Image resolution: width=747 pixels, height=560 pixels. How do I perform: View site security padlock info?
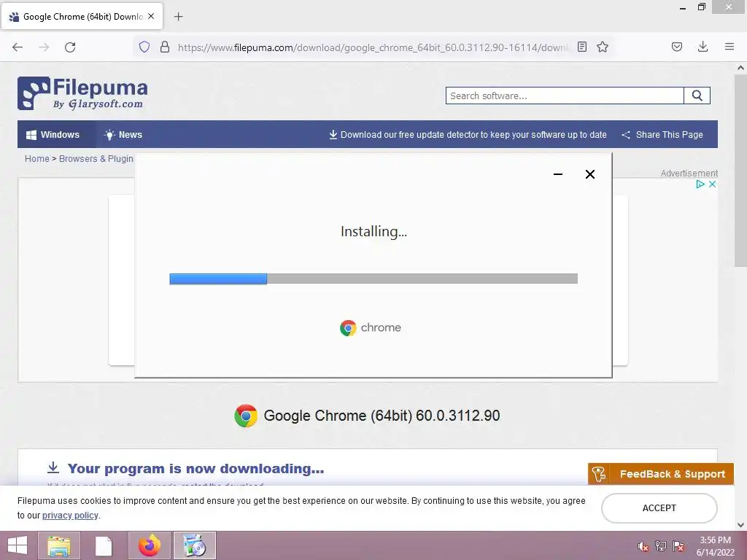click(x=165, y=47)
